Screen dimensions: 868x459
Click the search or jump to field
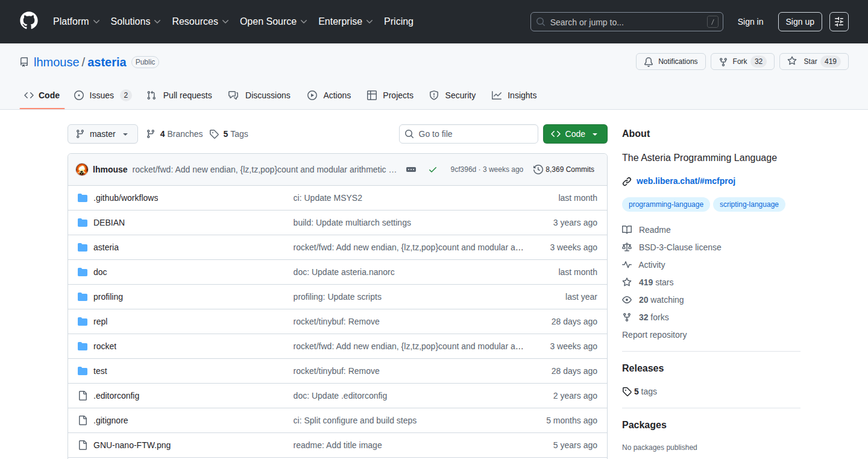tap(627, 22)
